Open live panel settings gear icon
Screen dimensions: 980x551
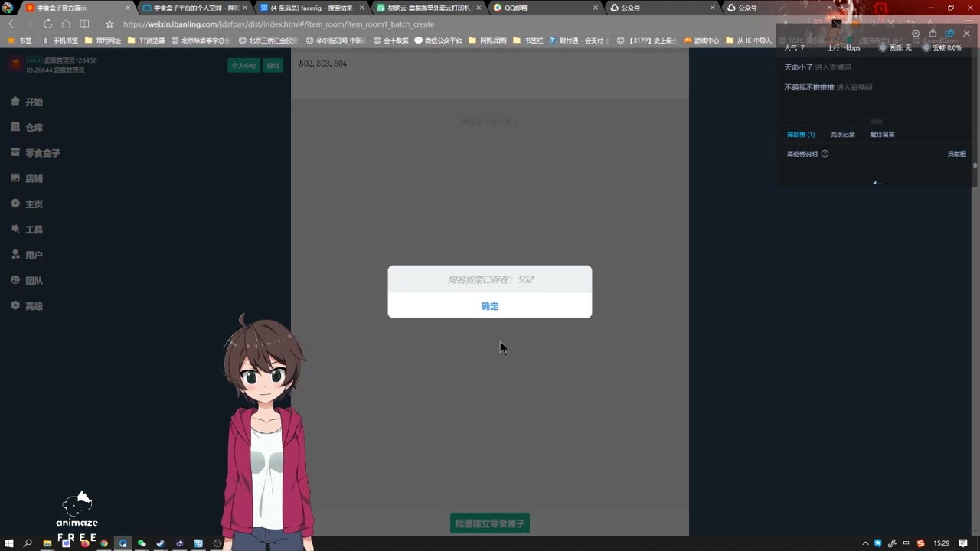(x=916, y=34)
